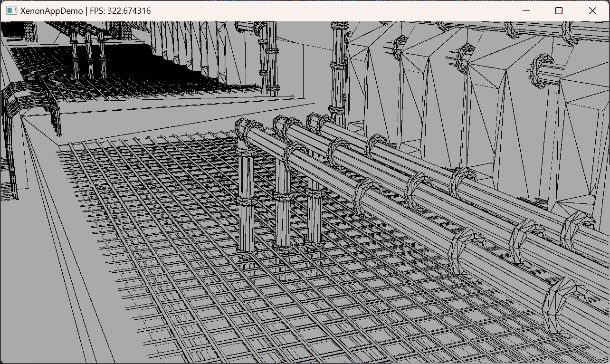The height and width of the screenshot is (364, 610).
Task: Minimize the XenonAppDemo window
Action: click(x=526, y=10)
